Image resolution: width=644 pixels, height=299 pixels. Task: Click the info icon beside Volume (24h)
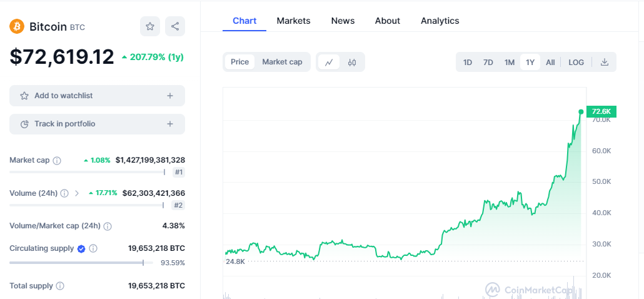coord(64,193)
